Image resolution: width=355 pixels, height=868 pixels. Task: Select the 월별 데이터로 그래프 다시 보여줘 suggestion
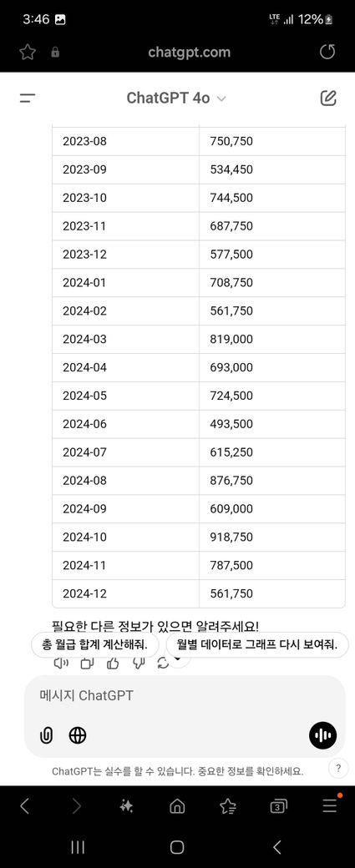click(257, 645)
